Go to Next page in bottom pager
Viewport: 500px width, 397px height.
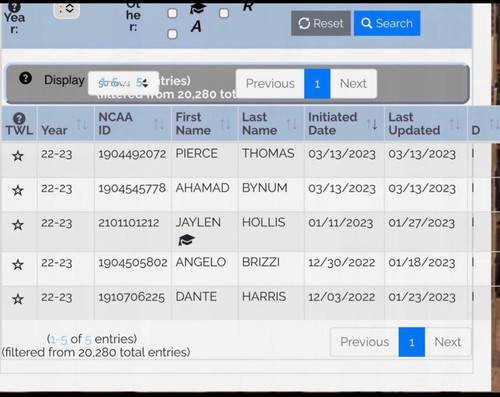pos(448,342)
